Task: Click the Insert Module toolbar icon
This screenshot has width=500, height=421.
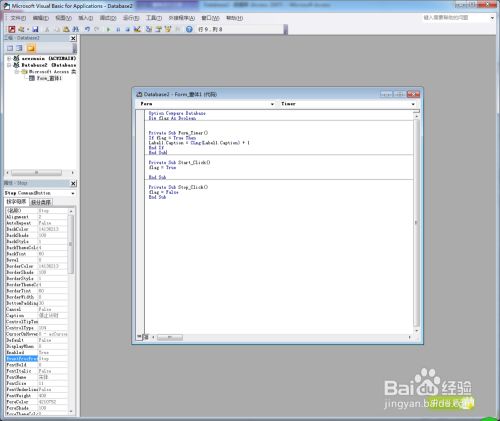Action: tap(21, 29)
